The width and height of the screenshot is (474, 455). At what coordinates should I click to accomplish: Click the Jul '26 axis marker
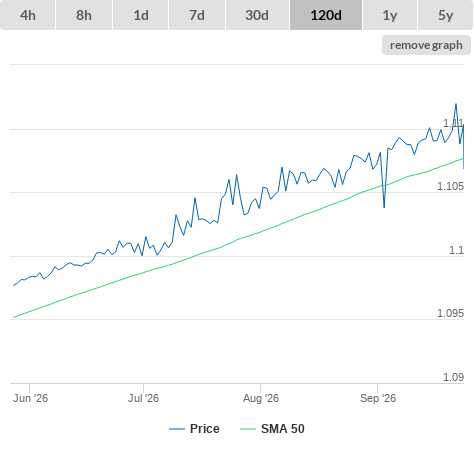[144, 398]
